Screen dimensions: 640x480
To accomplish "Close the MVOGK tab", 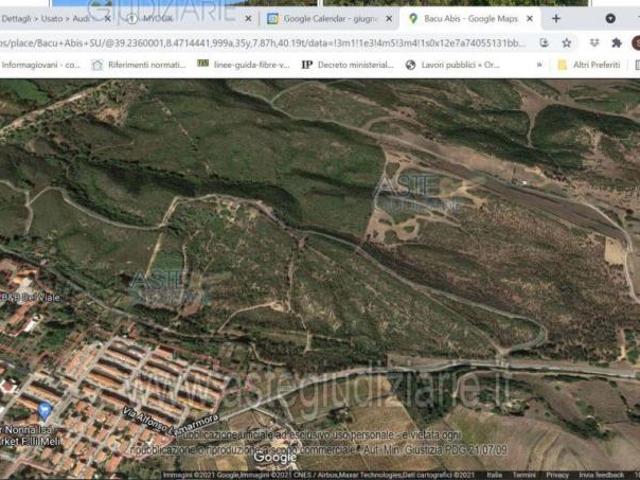I will tap(248, 19).
